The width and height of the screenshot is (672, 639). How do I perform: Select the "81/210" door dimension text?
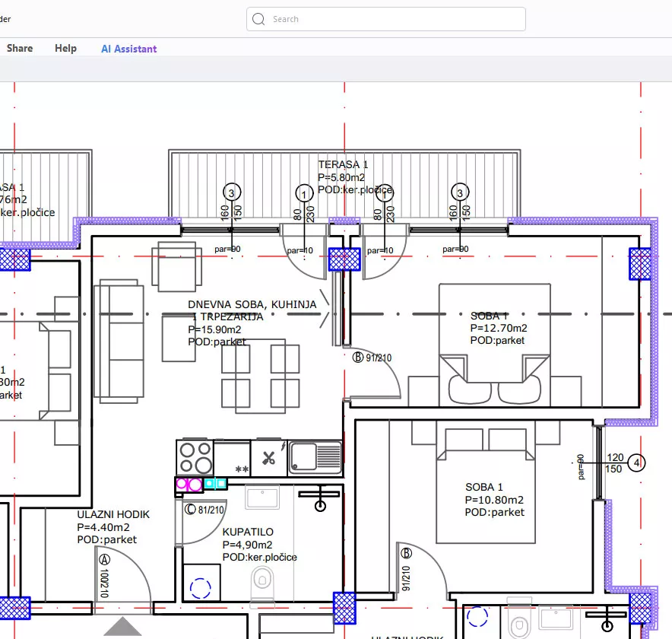(x=211, y=510)
